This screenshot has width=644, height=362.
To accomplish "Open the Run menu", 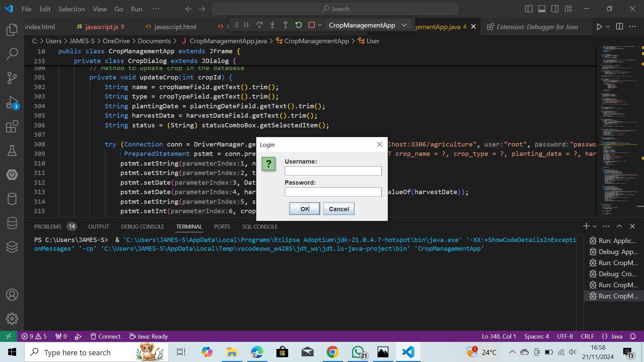I will [x=136, y=9].
